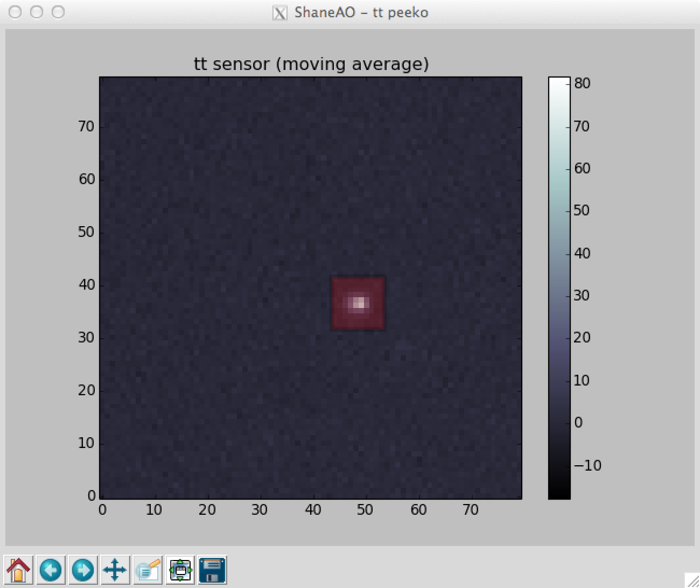Open the configure subplots tool
Viewport: 700px width, 588px height.
(180, 570)
